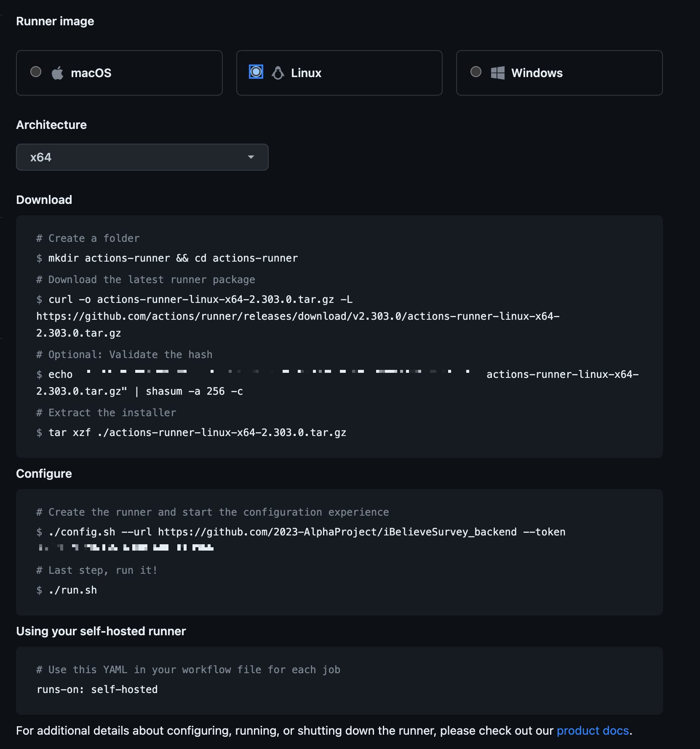Select the Linux radio button
Image resolution: width=700 pixels, height=749 pixels.
(256, 72)
